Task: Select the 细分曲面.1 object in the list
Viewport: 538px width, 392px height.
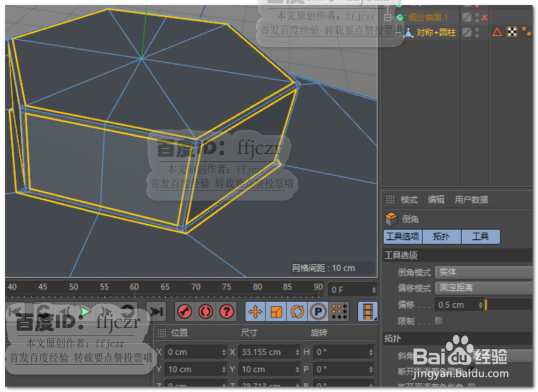Action: (428, 18)
